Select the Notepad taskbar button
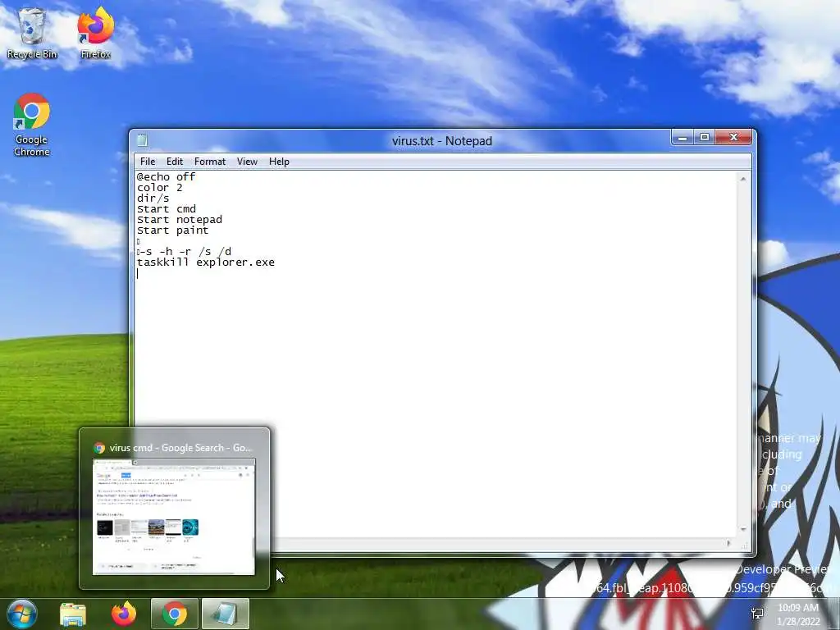This screenshot has width=840, height=630. point(225,614)
